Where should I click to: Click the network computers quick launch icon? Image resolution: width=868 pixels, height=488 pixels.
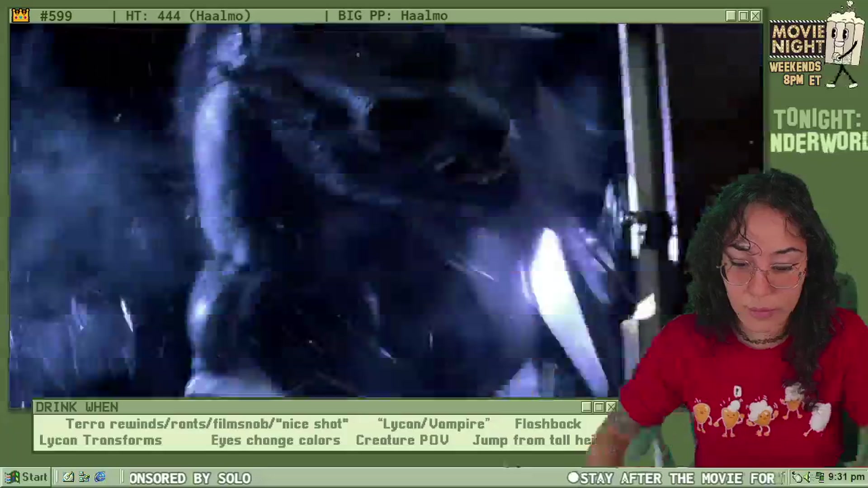pos(84,477)
